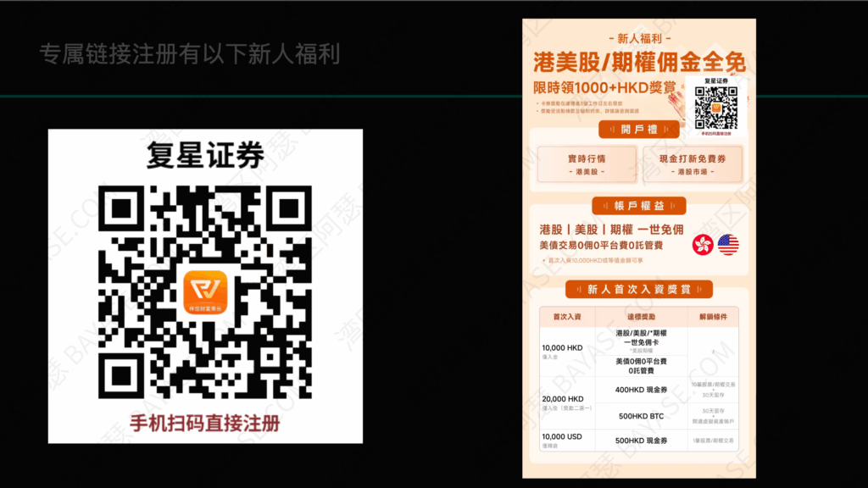Click the 美債0佣0平台費 0託管費 cell
Image resolution: width=868 pixels, height=488 pixels.
641,366
